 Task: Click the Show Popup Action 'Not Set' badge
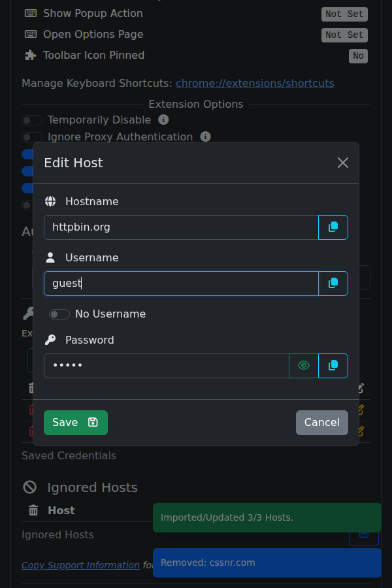coord(344,14)
